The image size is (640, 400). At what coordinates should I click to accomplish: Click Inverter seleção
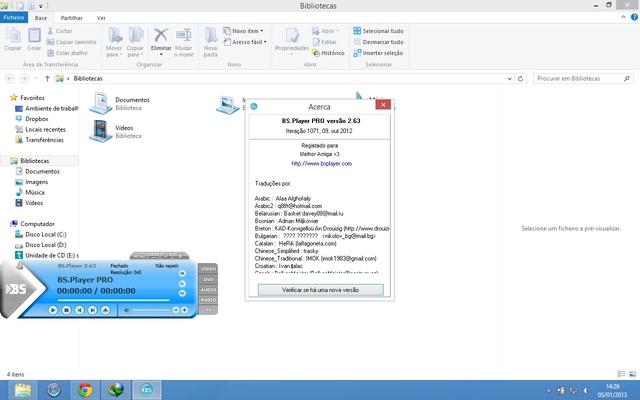(x=378, y=53)
